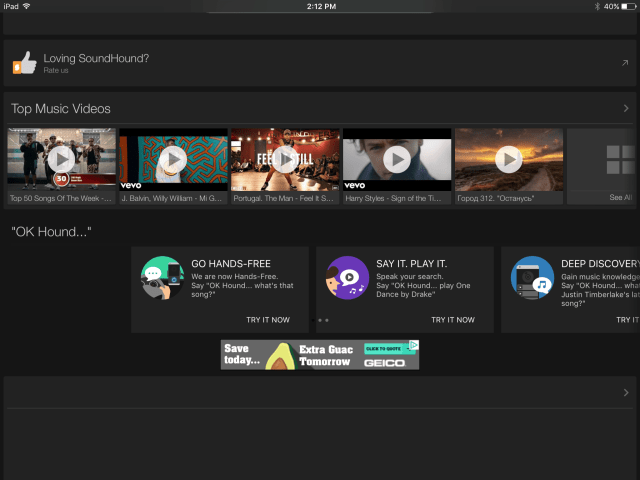The image size is (640, 480).
Task: Open Top Music Videos heading
Action: [x=61, y=109]
